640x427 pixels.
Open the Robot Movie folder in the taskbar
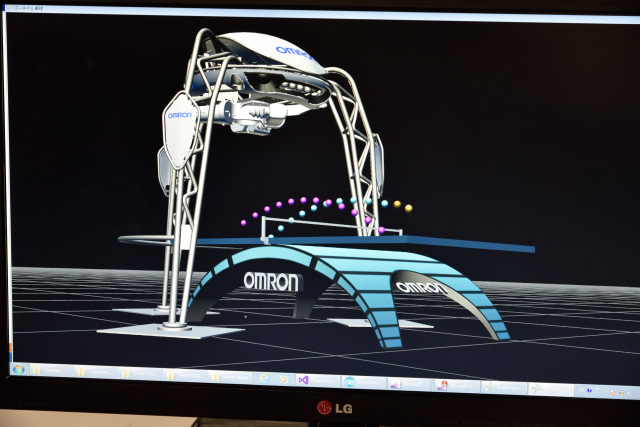231,377
